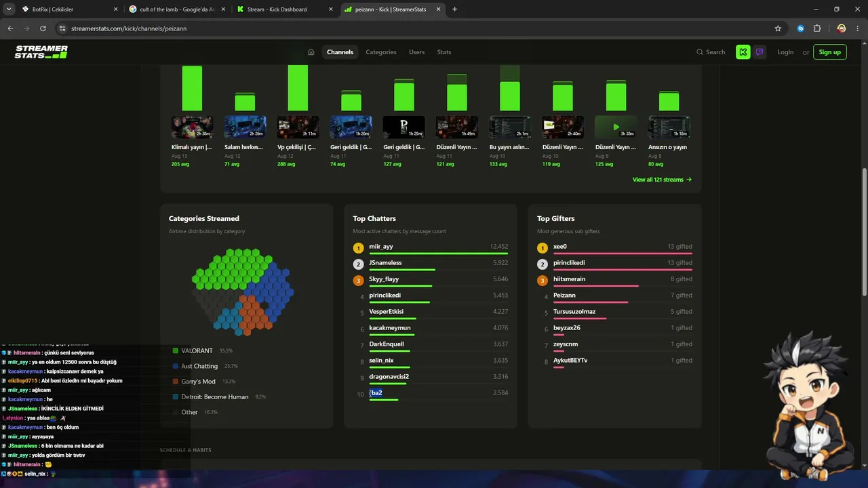Close the BotRix Çekilişler tab

pyautogui.click(x=115, y=9)
